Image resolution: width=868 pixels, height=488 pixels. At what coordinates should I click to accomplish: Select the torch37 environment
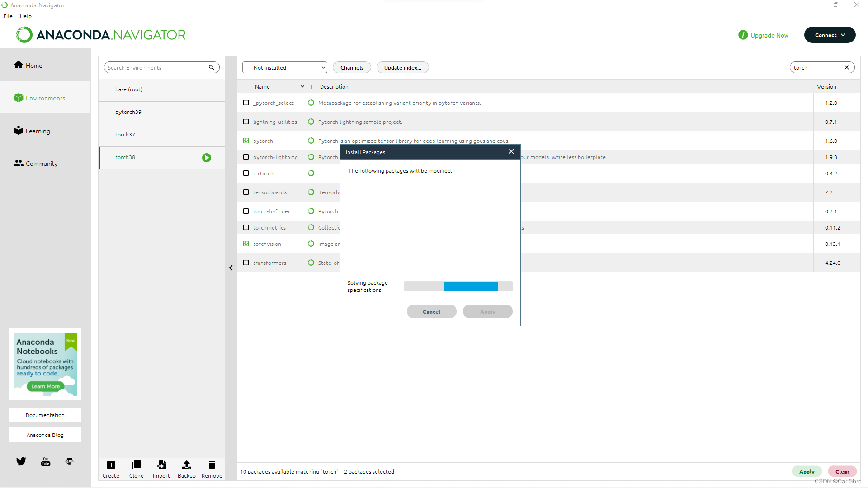(162, 135)
